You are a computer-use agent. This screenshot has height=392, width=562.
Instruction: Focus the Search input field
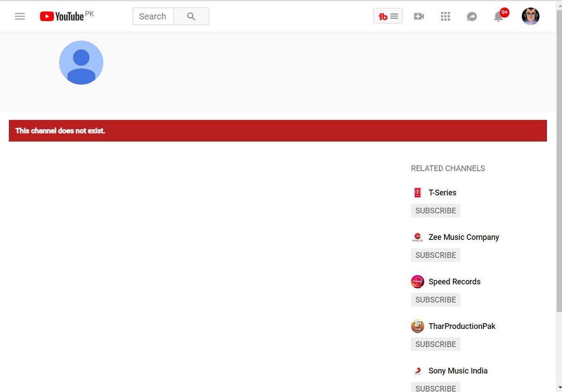(153, 16)
